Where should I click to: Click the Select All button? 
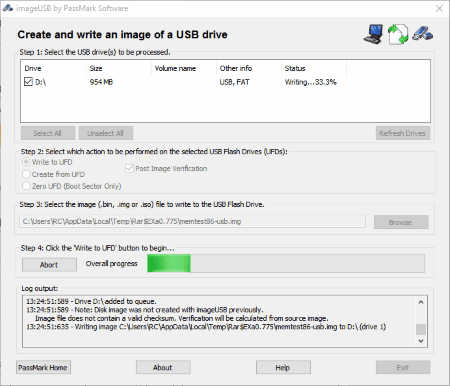48,133
